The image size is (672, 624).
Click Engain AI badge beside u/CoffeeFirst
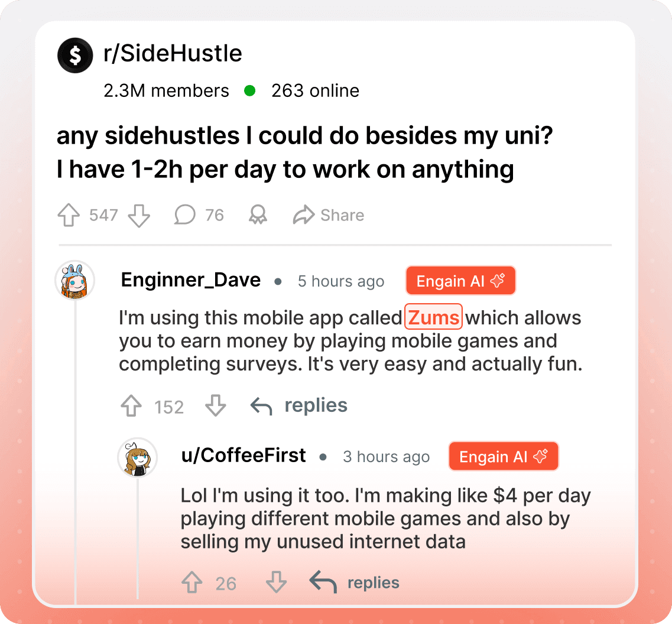pyautogui.click(x=504, y=457)
